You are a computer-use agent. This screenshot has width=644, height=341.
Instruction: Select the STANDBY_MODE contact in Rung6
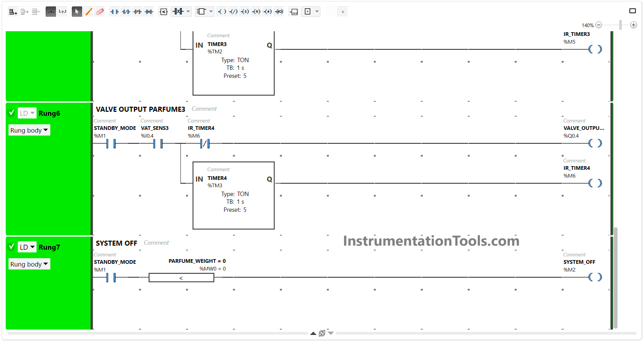[x=111, y=144]
